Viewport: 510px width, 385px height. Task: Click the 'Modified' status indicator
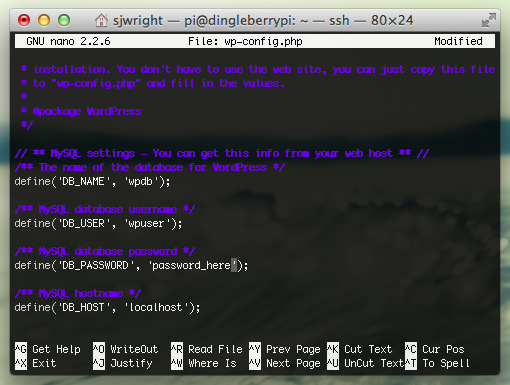pyautogui.click(x=458, y=41)
